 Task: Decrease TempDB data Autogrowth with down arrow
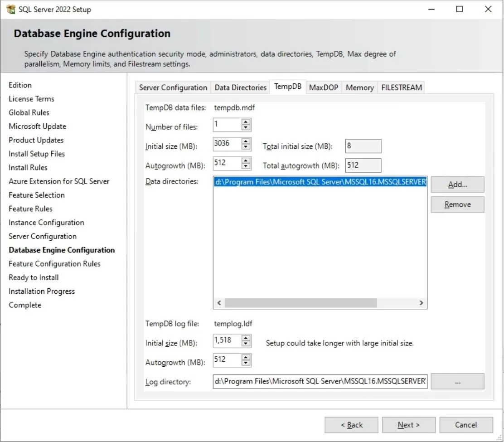point(246,166)
